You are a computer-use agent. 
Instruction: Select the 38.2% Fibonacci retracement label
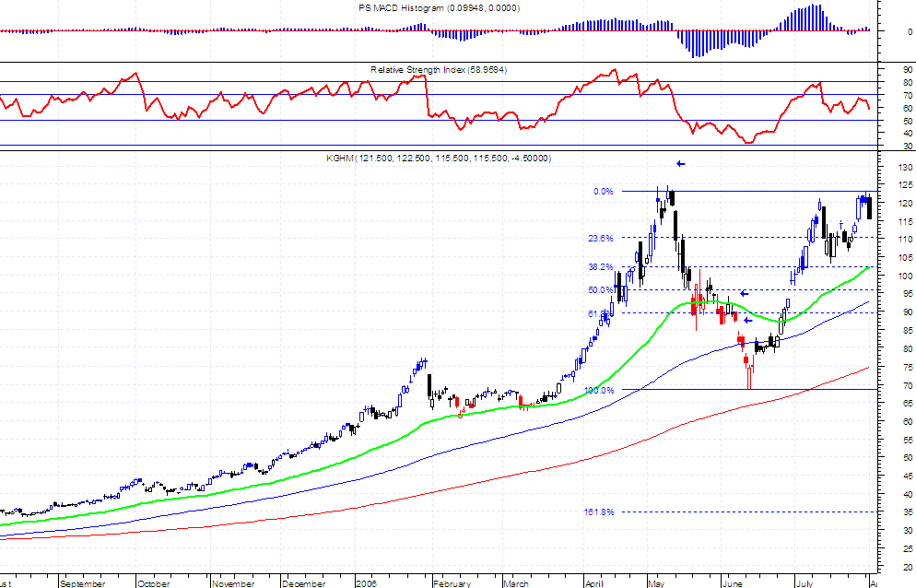pos(601,267)
